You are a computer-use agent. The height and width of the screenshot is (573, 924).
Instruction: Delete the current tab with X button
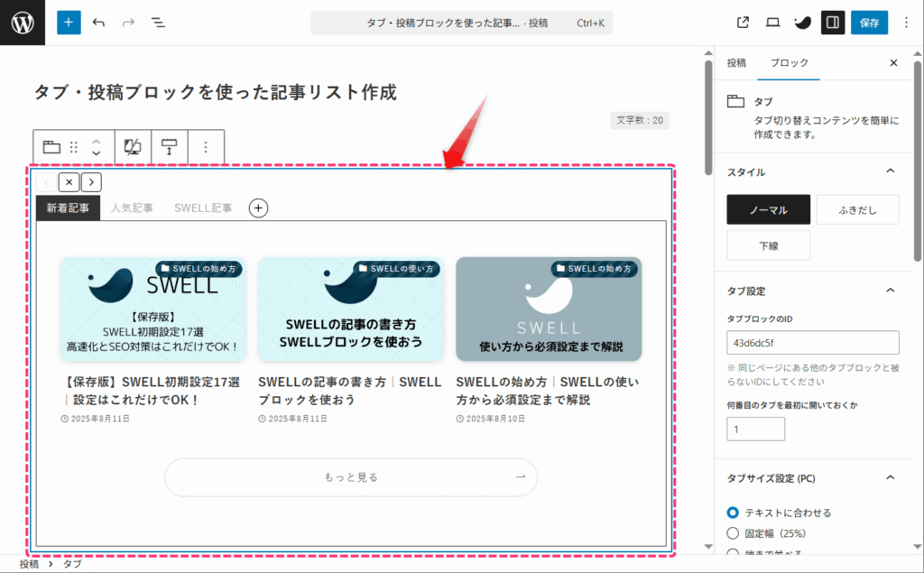tap(69, 182)
